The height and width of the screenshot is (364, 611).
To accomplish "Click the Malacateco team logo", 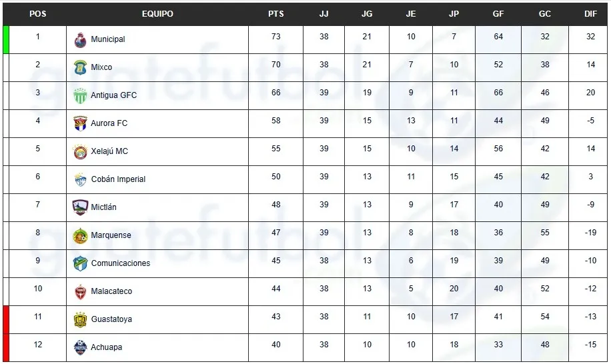I will point(80,292).
